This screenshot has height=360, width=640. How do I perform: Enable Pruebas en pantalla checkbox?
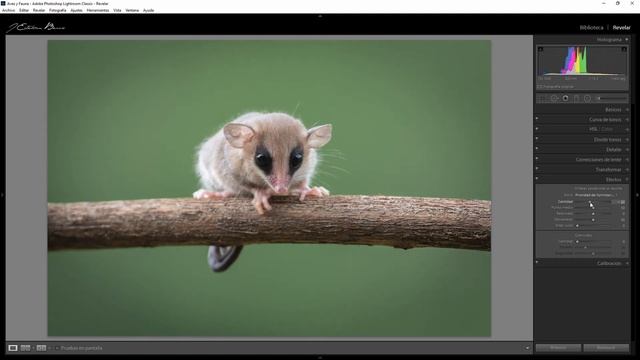[57, 348]
